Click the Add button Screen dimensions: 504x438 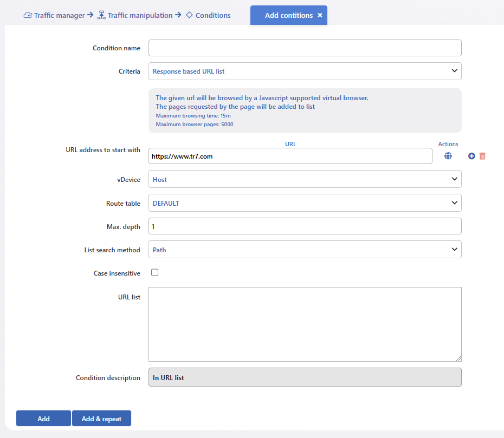[x=43, y=419]
